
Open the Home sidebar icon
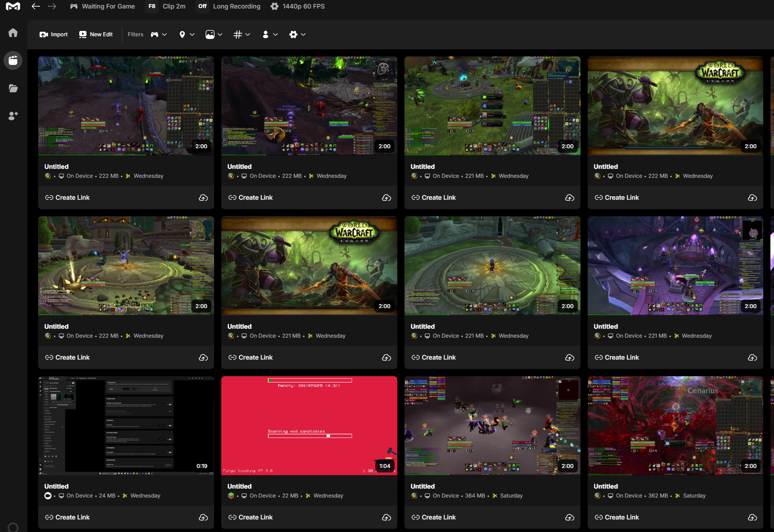coord(13,33)
